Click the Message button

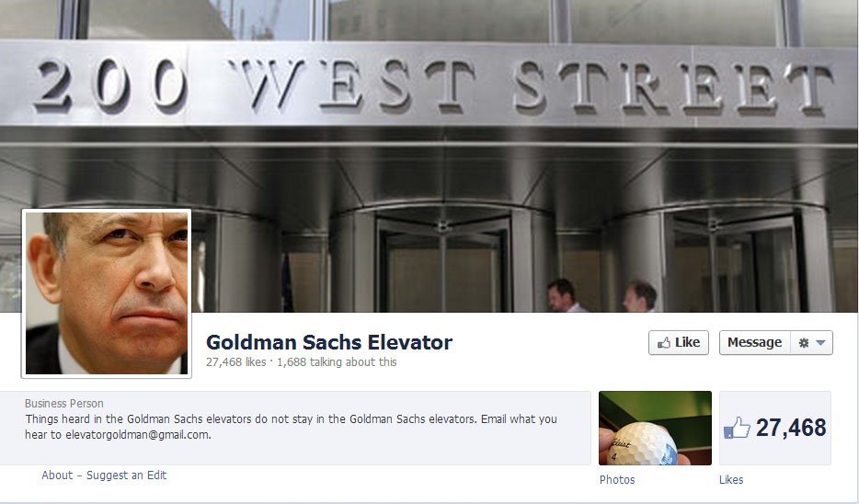754,342
